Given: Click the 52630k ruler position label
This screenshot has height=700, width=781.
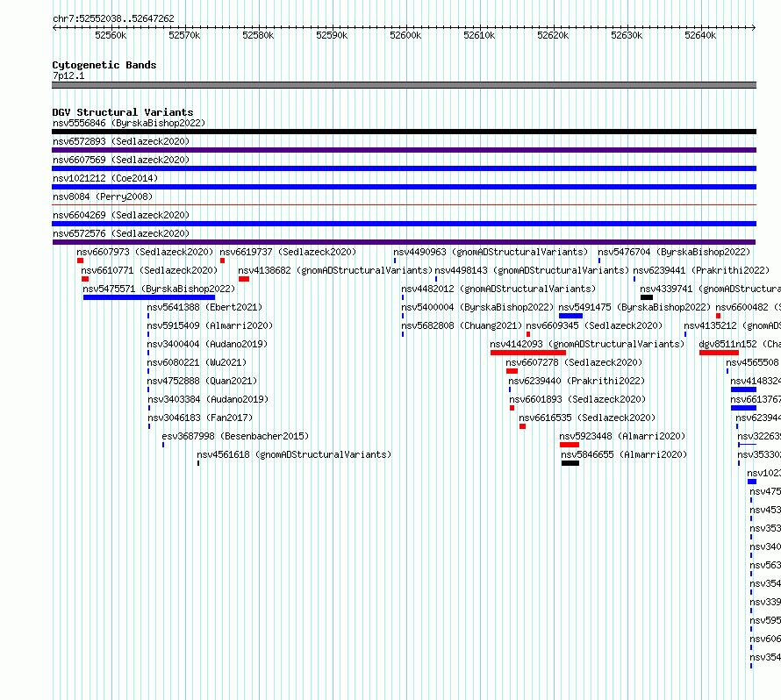Looking at the screenshot, I should click(627, 35).
